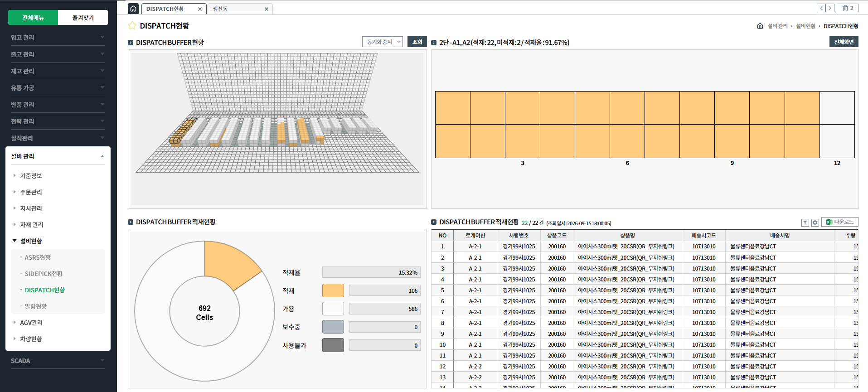
Task: Open table settings gear icon
Action: (x=815, y=223)
